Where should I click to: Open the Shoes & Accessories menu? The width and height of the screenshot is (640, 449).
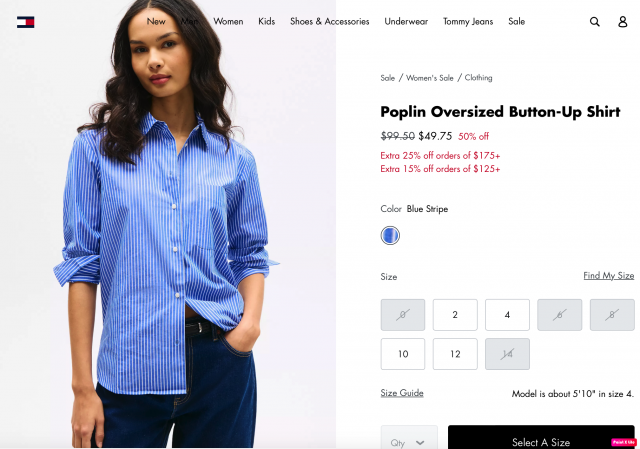[x=329, y=22]
